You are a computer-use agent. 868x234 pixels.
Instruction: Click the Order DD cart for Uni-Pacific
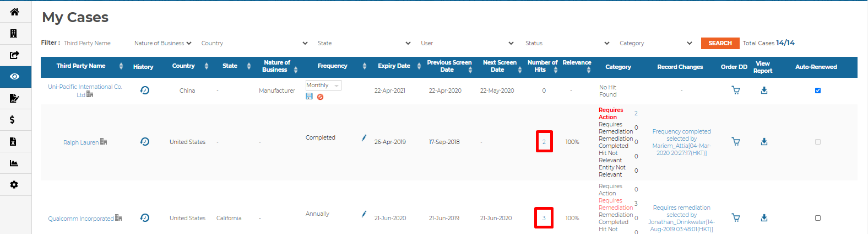click(x=735, y=91)
